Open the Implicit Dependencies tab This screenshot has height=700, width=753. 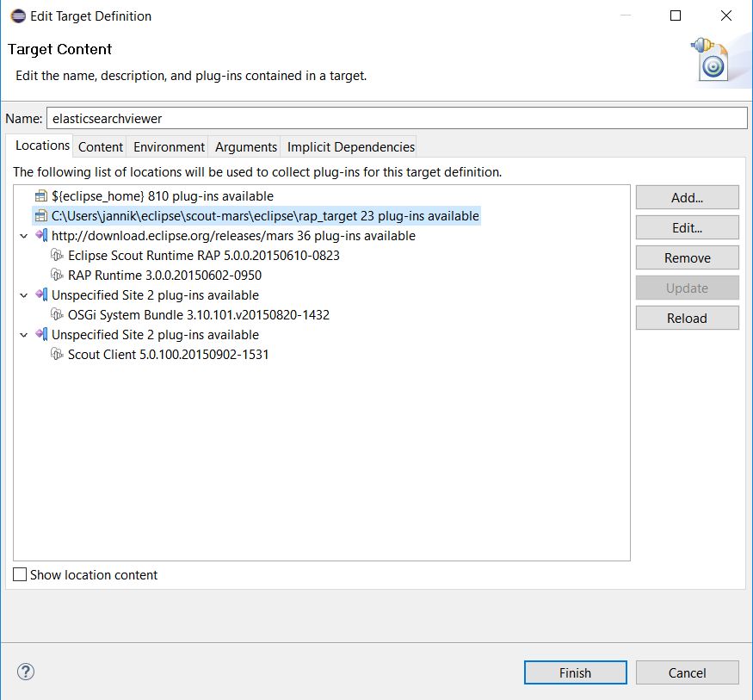coord(350,146)
